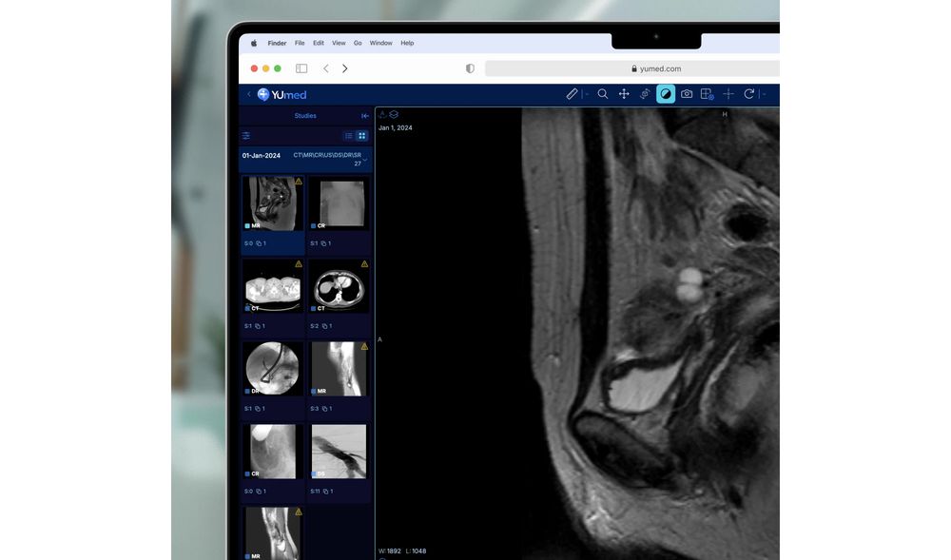Select the CT chest series thumbnail
This screenshot has width=951, height=560.
coord(338,285)
